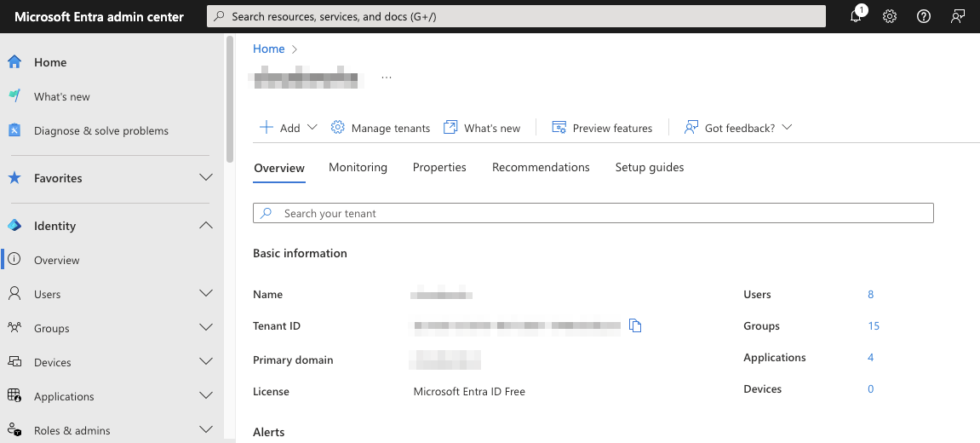The image size is (980, 443).
Task: Click the What's new toolbar icon
Action: 450,128
